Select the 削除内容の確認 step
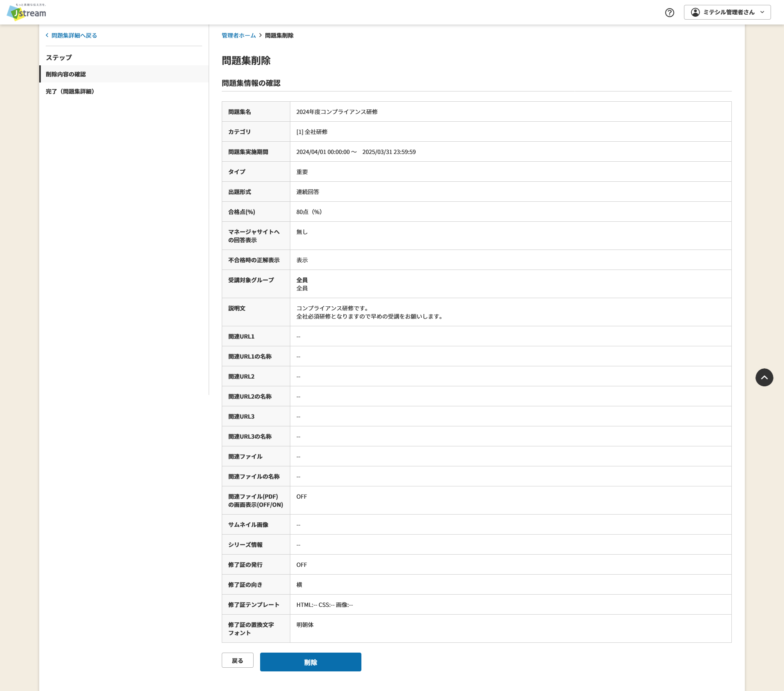 [124, 74]
